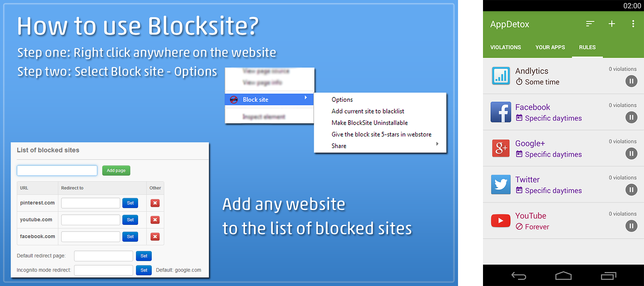Tap Forever under YouTube
644x286 pixels.
[x=537, y=227]
